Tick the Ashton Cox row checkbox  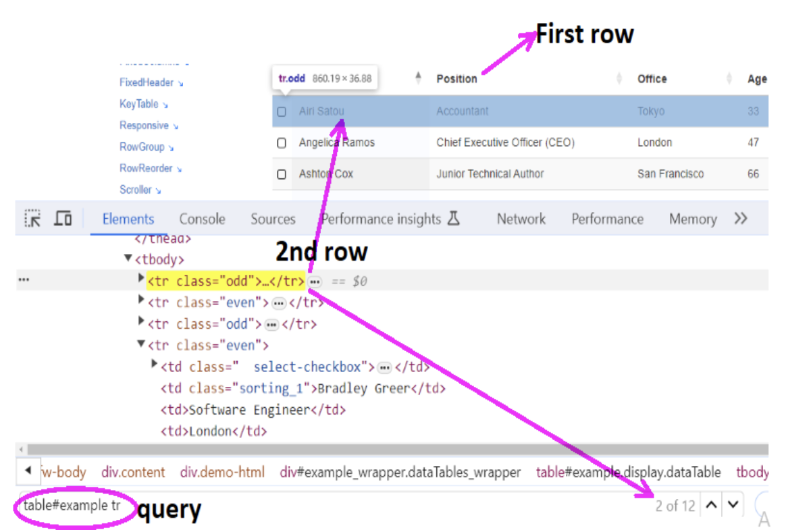282,174
